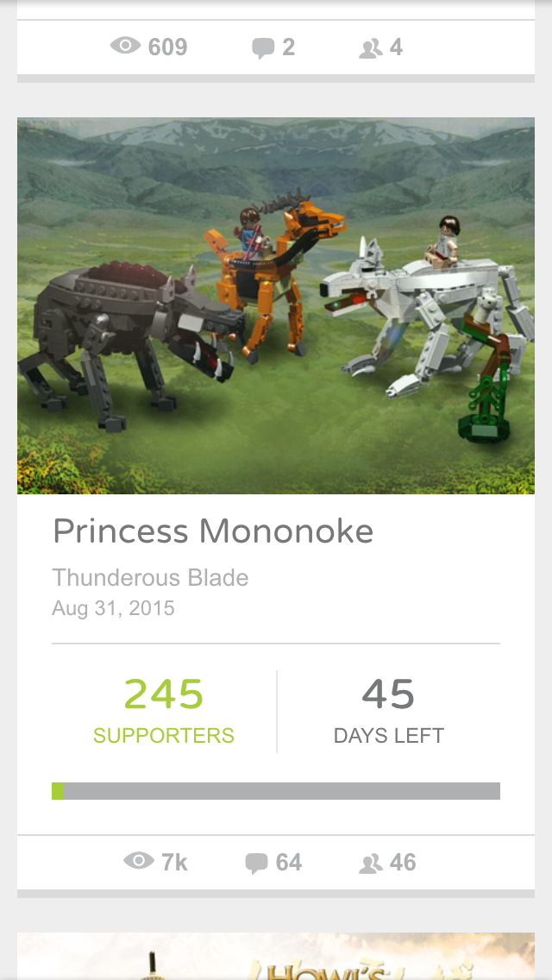
Task: Visit Thunderous Blade author profile
Action: 150,577
